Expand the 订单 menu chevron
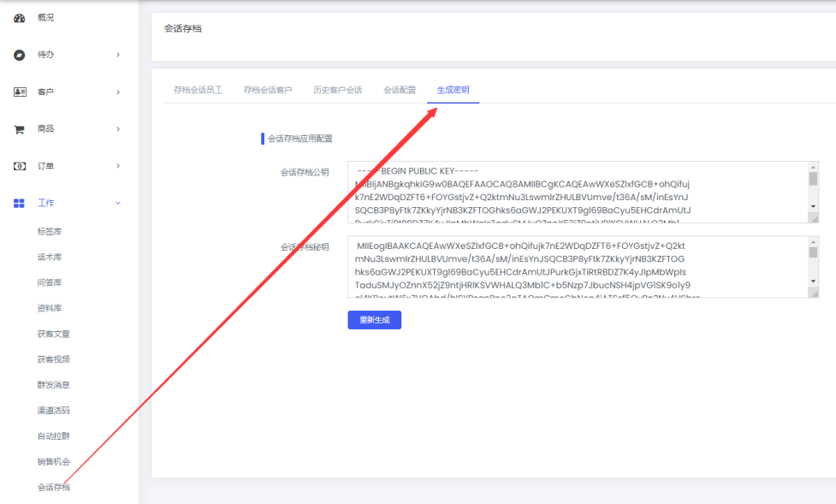The width and height of the screenshot is (836, 504). (x=118, y=166)
